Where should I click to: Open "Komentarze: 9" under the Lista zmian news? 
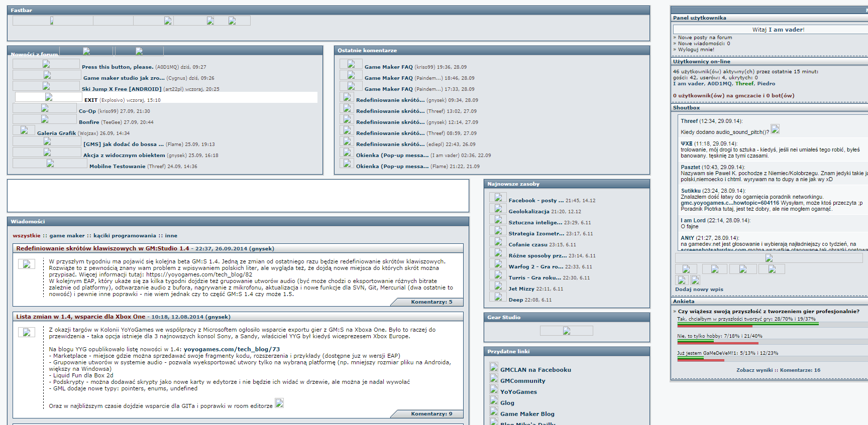pos(431,414)
